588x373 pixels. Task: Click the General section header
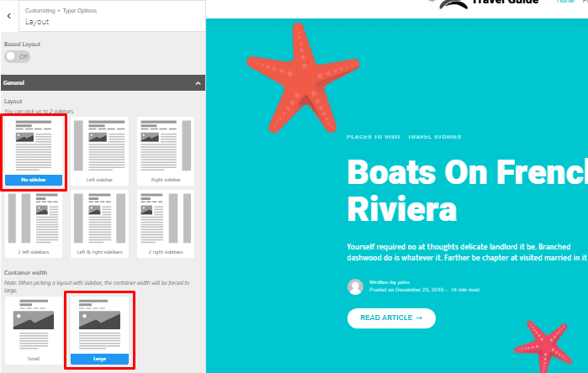[103, 83]
